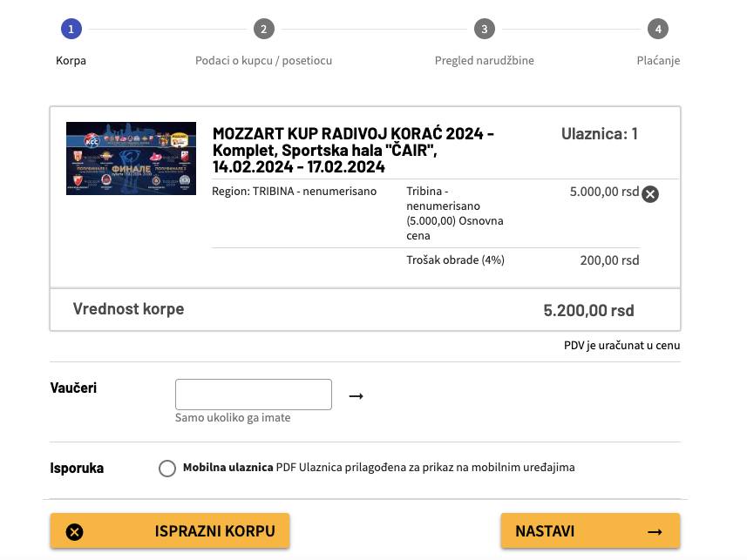Viewport: 747px width, 560px height.
Task: Select the Mobilna ulaznica delivery option
Action: (167, 469)
